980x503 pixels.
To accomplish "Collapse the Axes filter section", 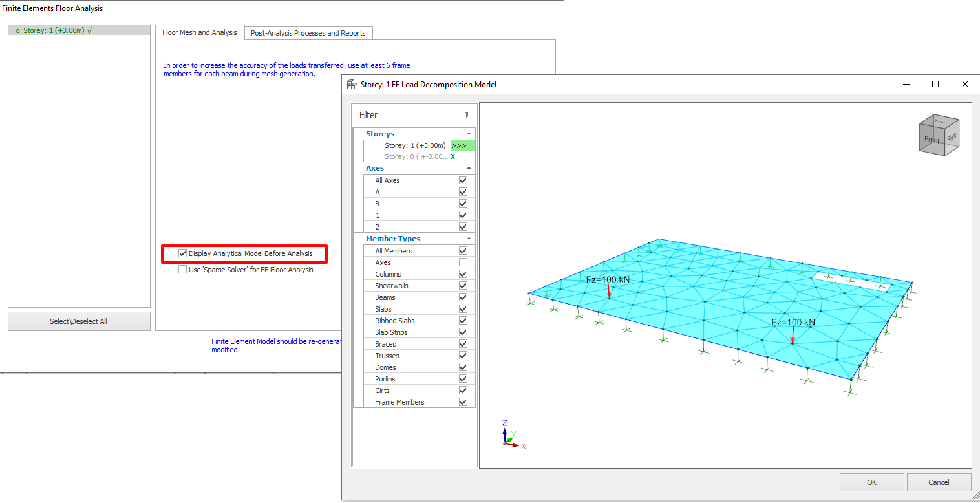I will (x=469, y=168).
